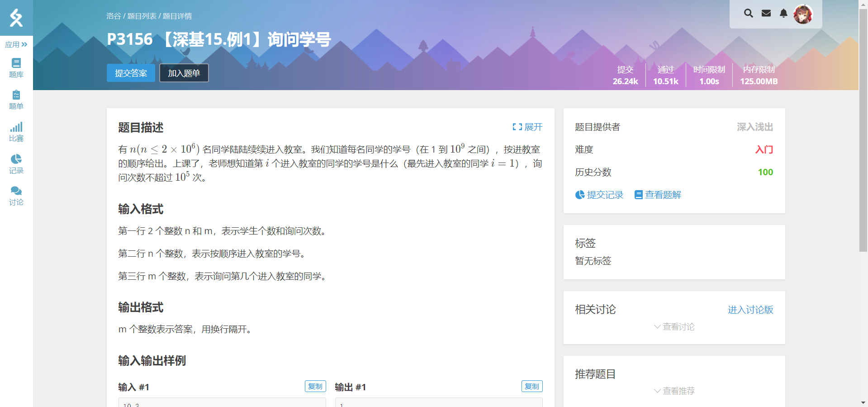This screenshot has width=868, height=407.
Task: Click the 加入题单 button
Action: click(184, 73)
